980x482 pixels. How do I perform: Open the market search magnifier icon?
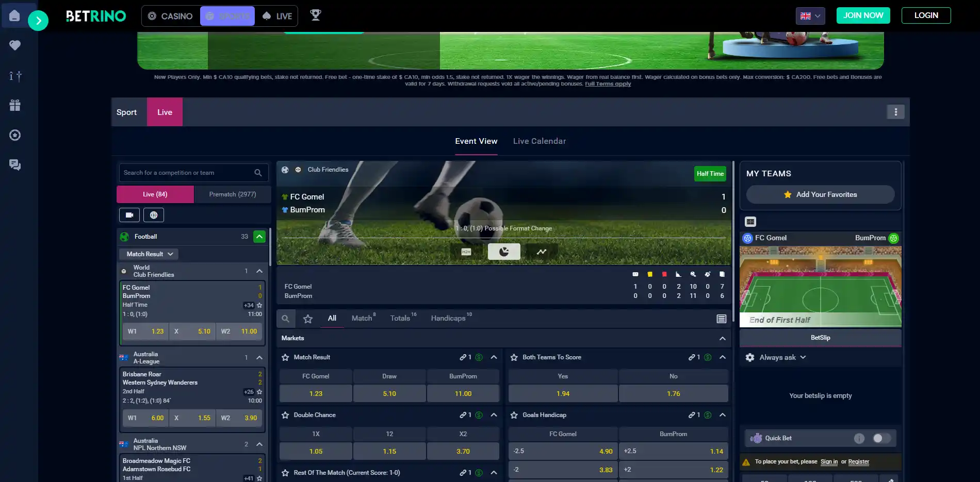[x=285, y=319]
